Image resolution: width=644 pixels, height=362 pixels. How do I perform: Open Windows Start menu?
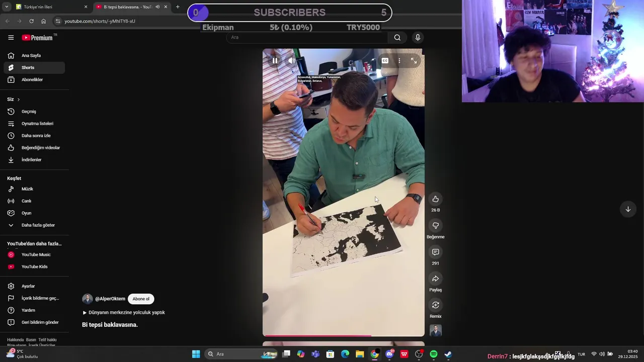click(196, 354)
